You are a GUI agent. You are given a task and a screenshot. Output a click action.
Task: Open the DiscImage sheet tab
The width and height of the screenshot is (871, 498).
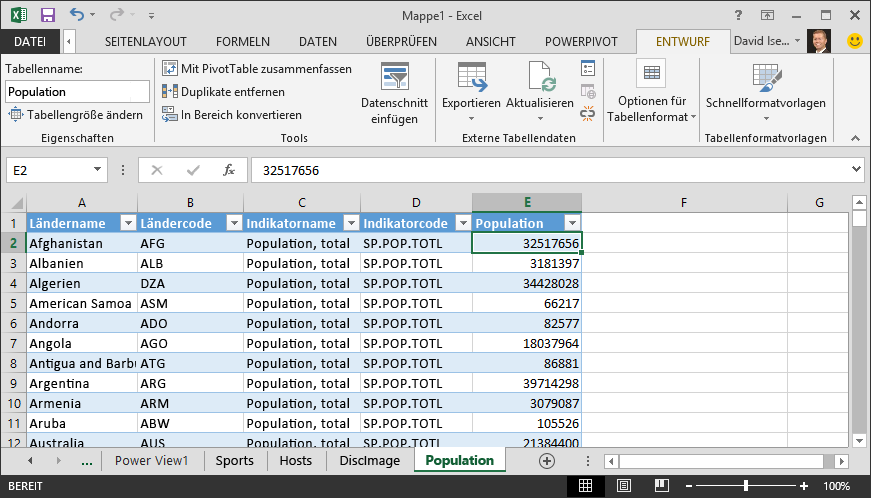tap(369, 461)
